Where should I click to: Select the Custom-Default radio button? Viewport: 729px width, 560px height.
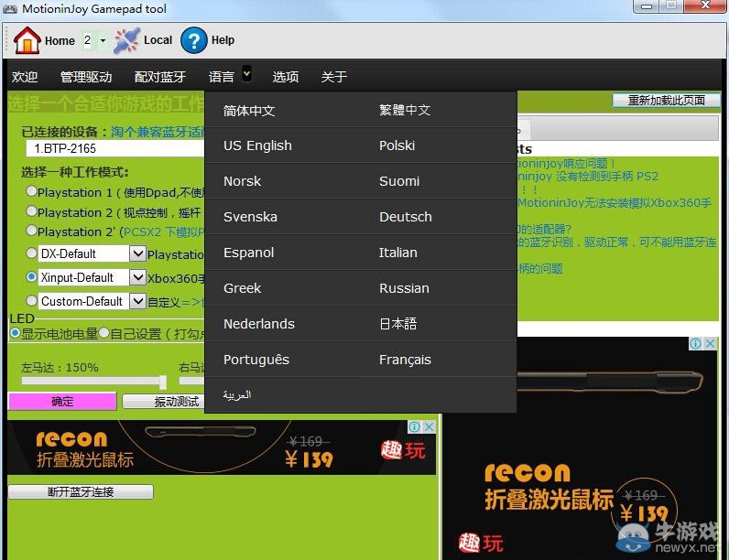[x=32, y=300]
